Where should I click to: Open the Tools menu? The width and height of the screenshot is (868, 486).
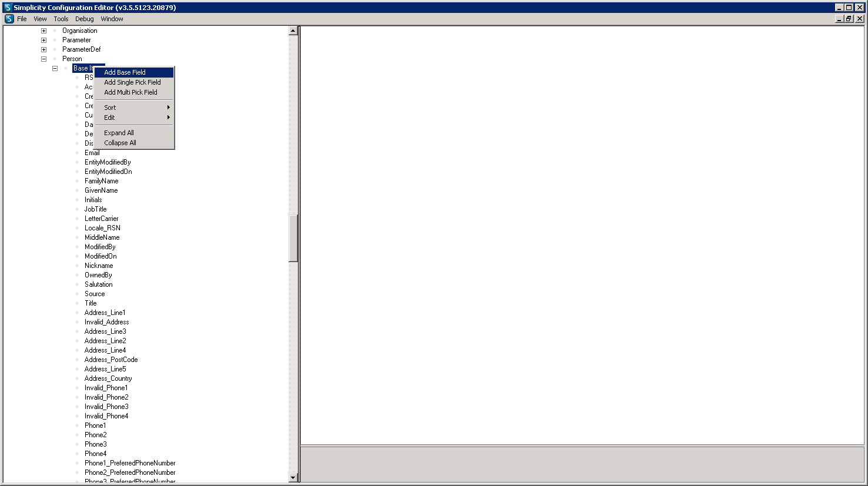(x=61, y=19)
